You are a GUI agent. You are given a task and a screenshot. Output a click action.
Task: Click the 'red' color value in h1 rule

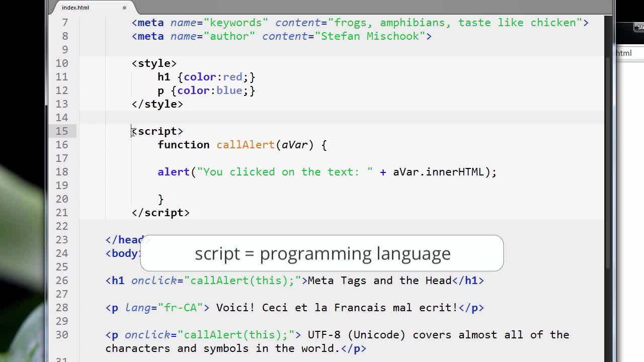pos(232,77)
